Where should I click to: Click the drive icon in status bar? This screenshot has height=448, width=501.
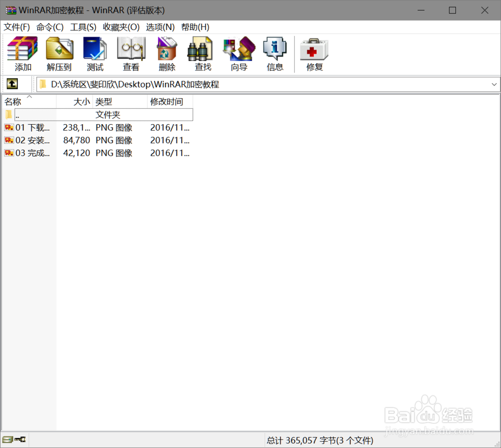7,439
